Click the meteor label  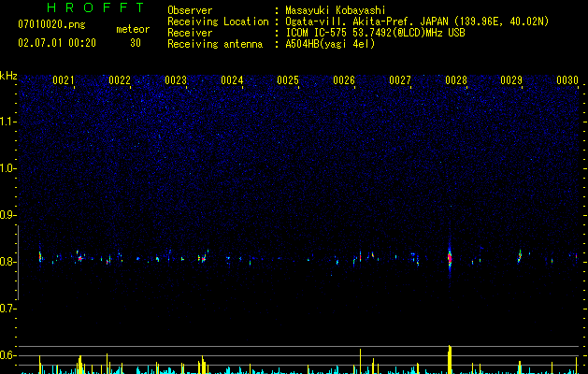(x=133, y=29)
